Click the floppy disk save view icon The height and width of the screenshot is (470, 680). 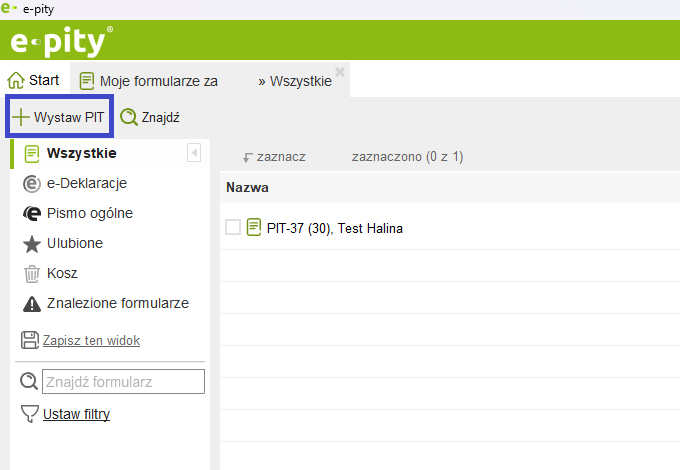tap(30, 340)
